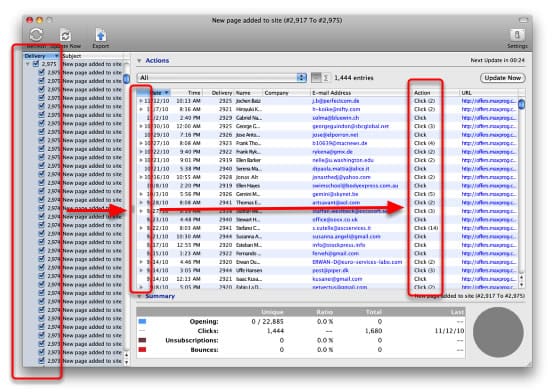Screen dimensions: 560x392
Task: Click the circular arrows refresh toolbar icon
Action: point(36,35)
